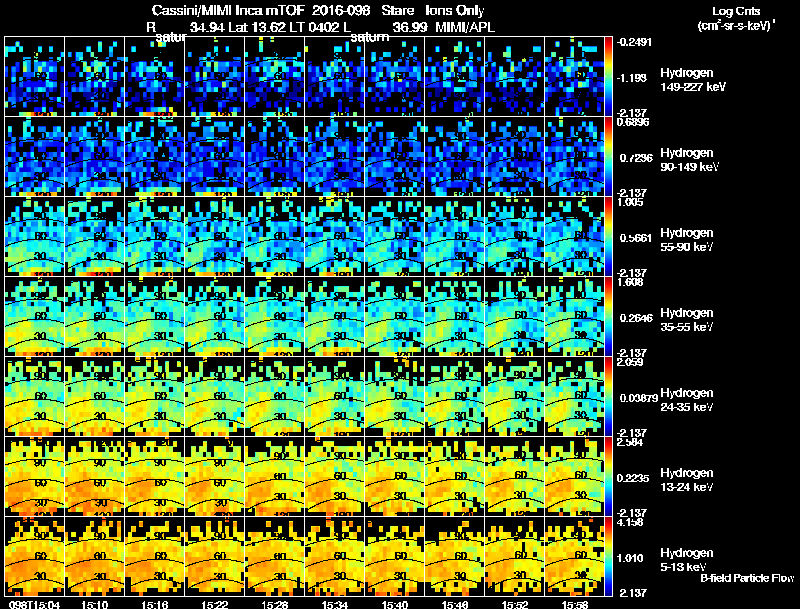The image size is (800, 609).
Task: Select the '0.2646' colorbar midpoint value
Action: coord(636,318)
